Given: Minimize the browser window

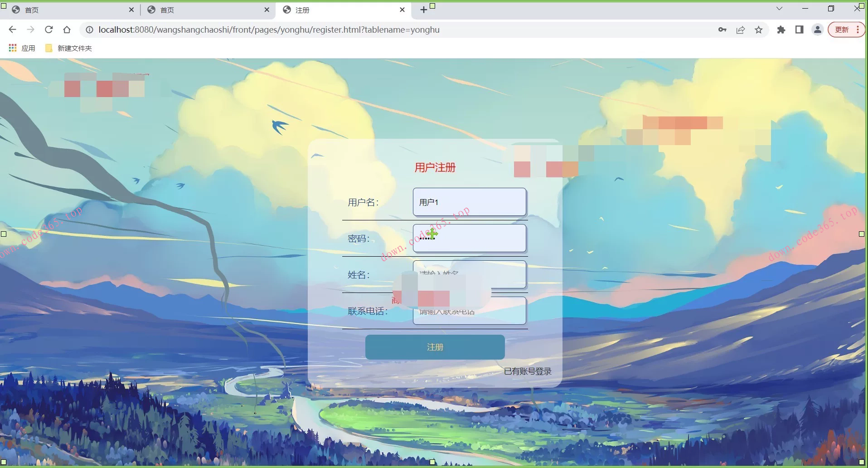Looking at the screenshot, I should click(805, 9).
